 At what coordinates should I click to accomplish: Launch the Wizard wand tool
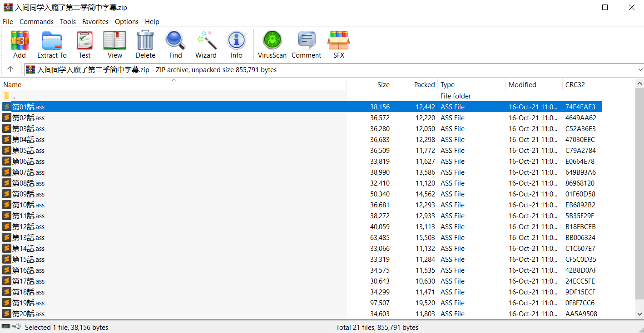point(206,40)
